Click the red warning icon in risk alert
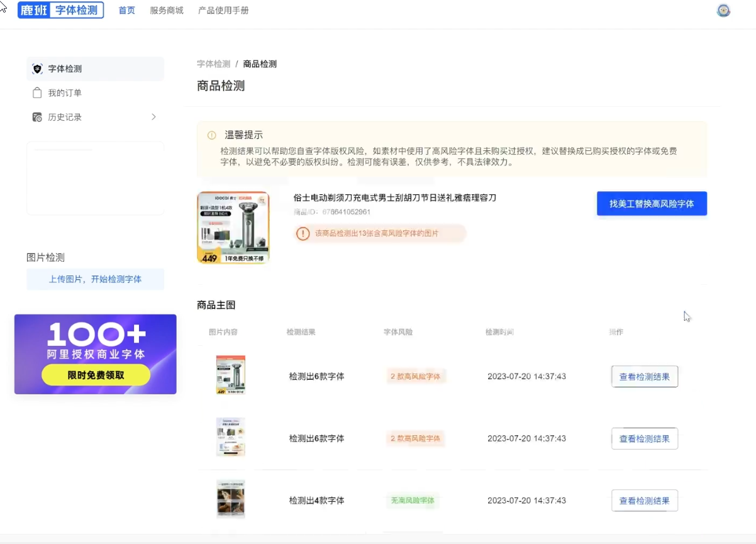Viewport: 756px width, 544px height. tap(303, 233)
